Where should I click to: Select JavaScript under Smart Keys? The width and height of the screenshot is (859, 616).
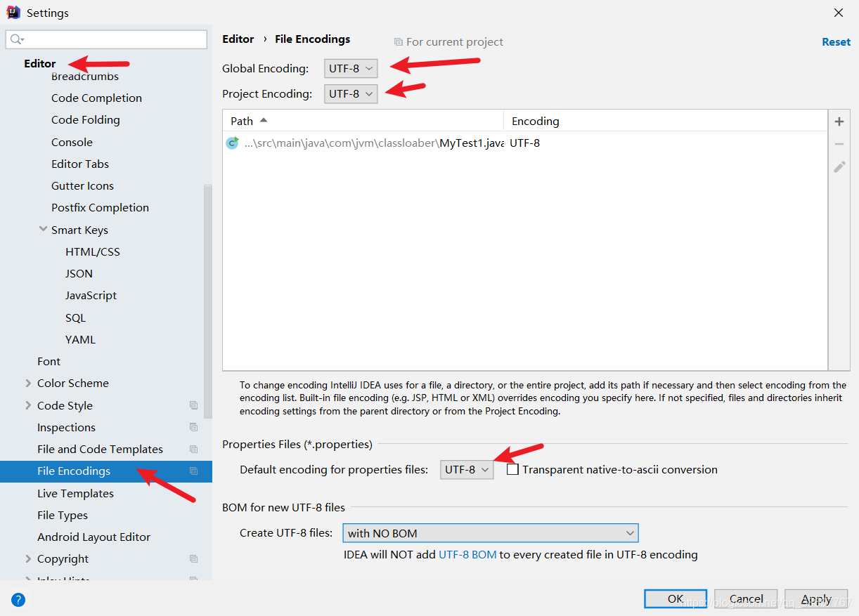tap(91, 296)
